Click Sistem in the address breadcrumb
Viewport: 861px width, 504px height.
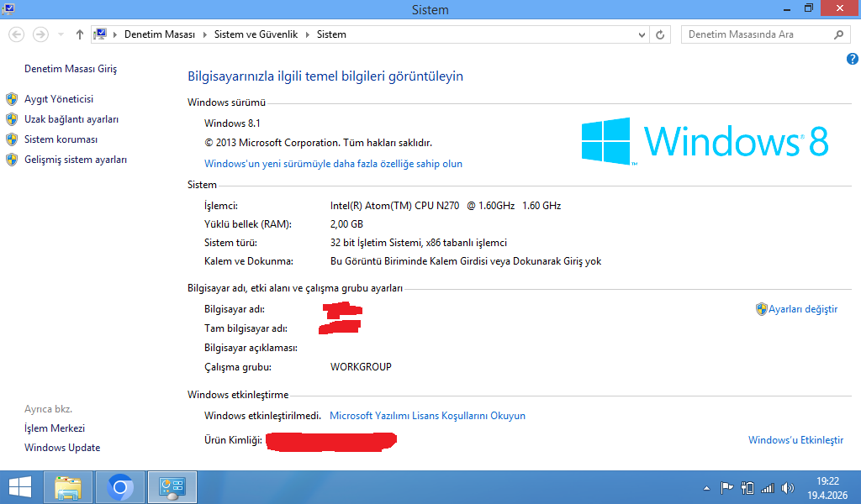tap(331, 34)
